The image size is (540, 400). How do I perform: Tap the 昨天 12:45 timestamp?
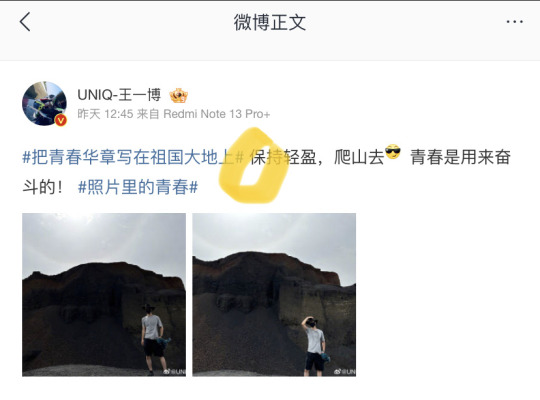coord(105,114)
